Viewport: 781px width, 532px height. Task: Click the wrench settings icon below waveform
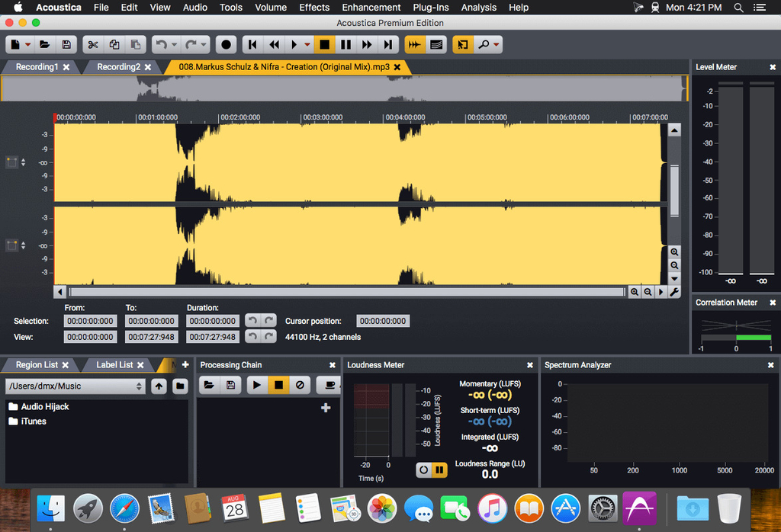coord(674,292)
